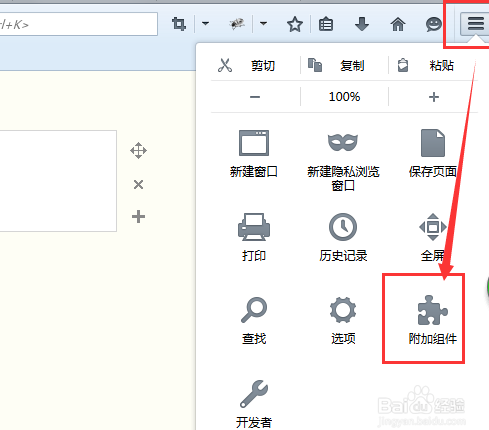
Task: Click the Print icon
Action: (x=254, y=227)
